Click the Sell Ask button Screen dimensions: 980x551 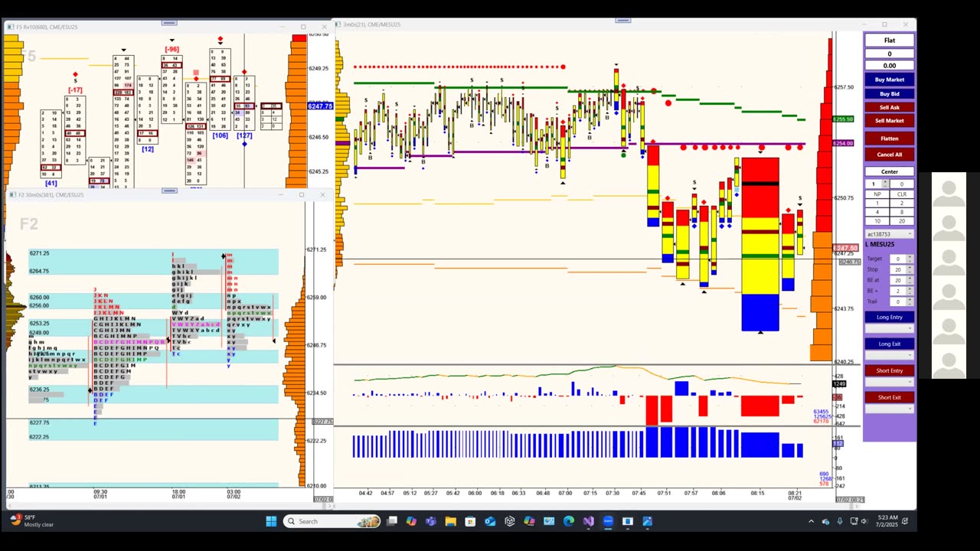(x=890, y=107)
